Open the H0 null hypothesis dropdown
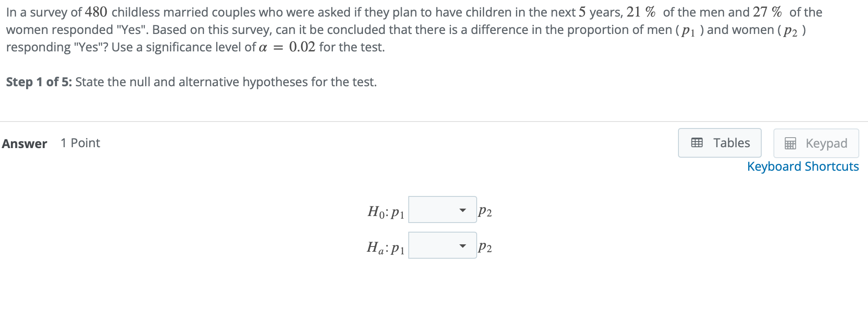This screenshot has height=331, width=868. pos(442,209)
